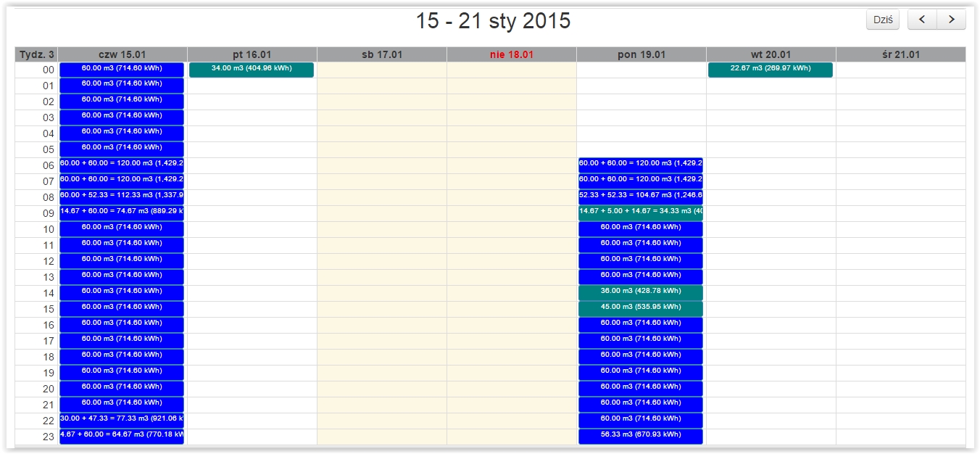The height and width of the screenshot is (454, 980).
Task: Click the Tydz. 3 week label
Action: coord(36,54)
